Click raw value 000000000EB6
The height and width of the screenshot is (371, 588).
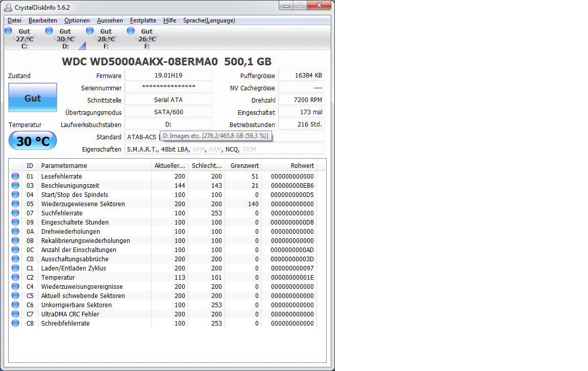point(292,186)
